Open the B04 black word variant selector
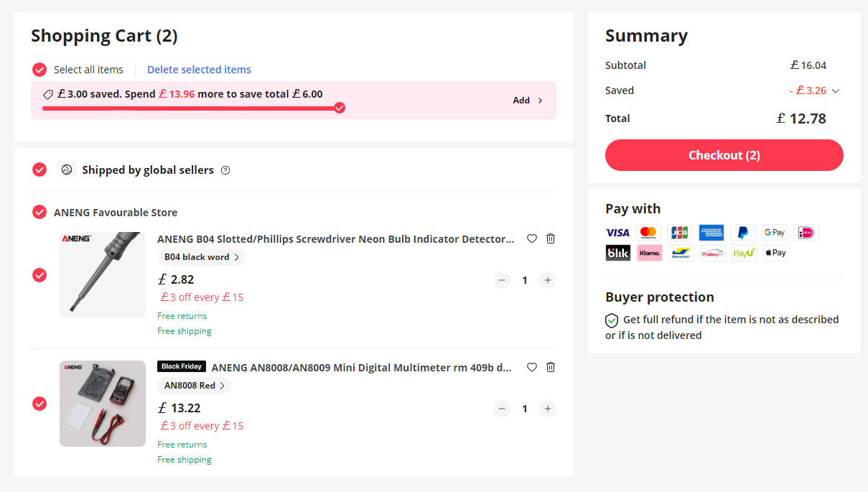Viewport: 868px width, 492px height. [x=201, y=257]
